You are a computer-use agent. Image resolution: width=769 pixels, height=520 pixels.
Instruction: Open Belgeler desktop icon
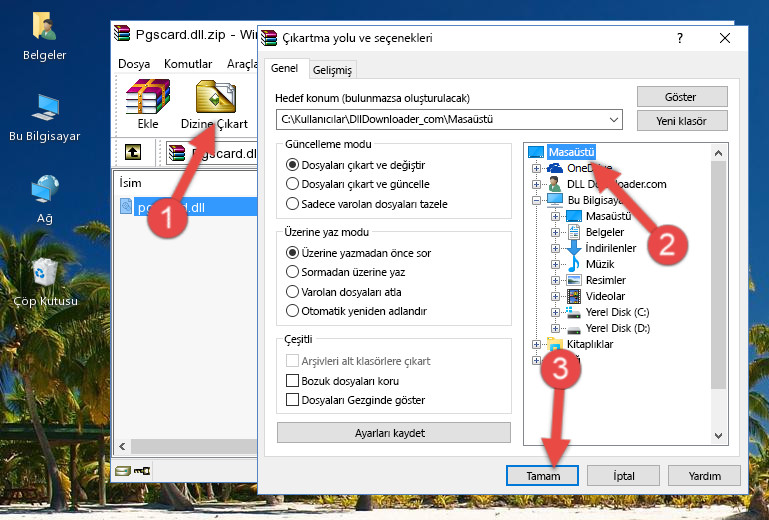(x=44, y=26)
